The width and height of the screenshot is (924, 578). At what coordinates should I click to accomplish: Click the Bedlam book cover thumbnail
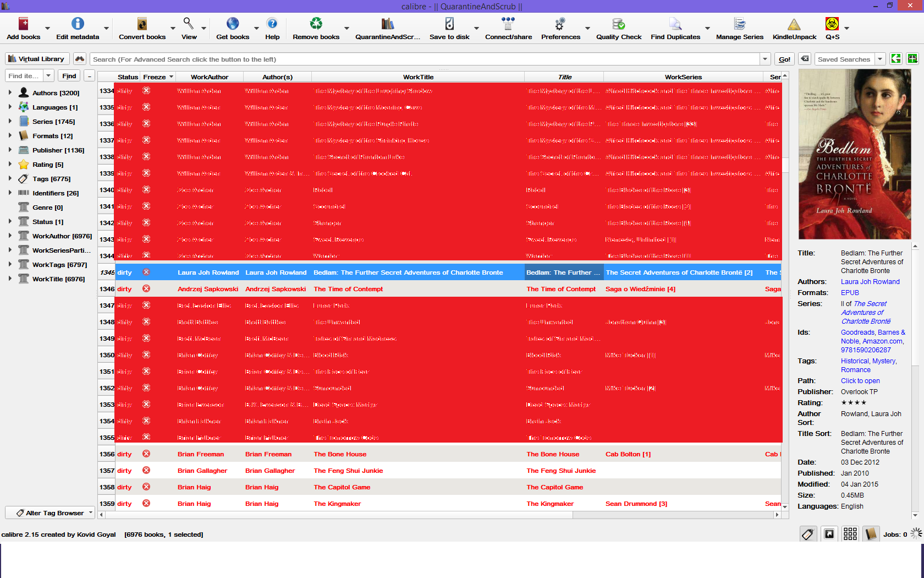[855, 154]
